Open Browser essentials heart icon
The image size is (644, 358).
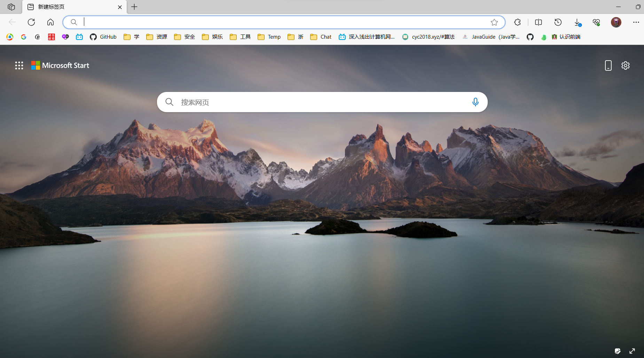[596, 22]
